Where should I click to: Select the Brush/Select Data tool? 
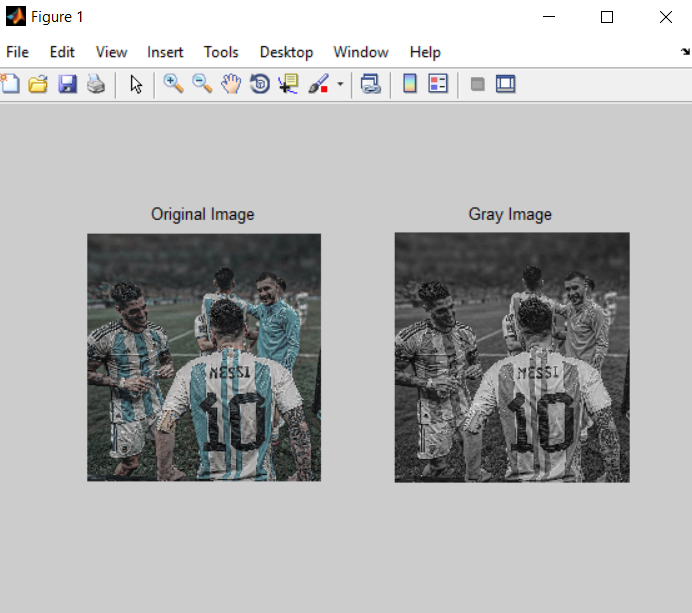pyautogui.click(x=318, y=85)
